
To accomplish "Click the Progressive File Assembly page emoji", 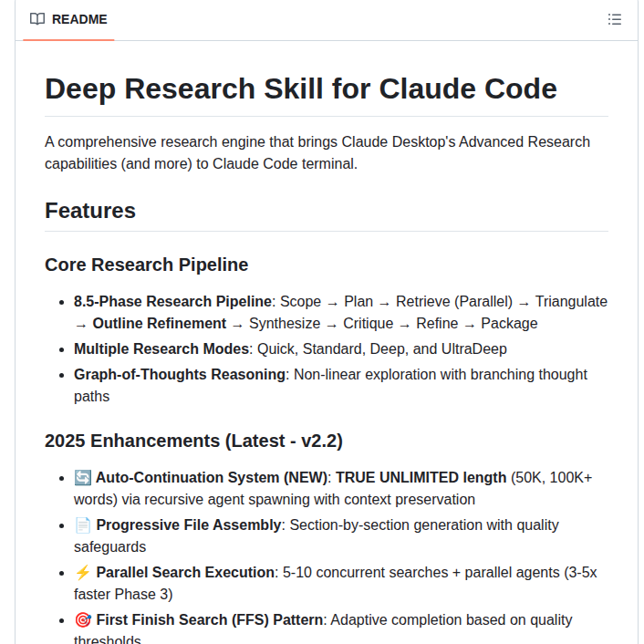I will 83,525.
